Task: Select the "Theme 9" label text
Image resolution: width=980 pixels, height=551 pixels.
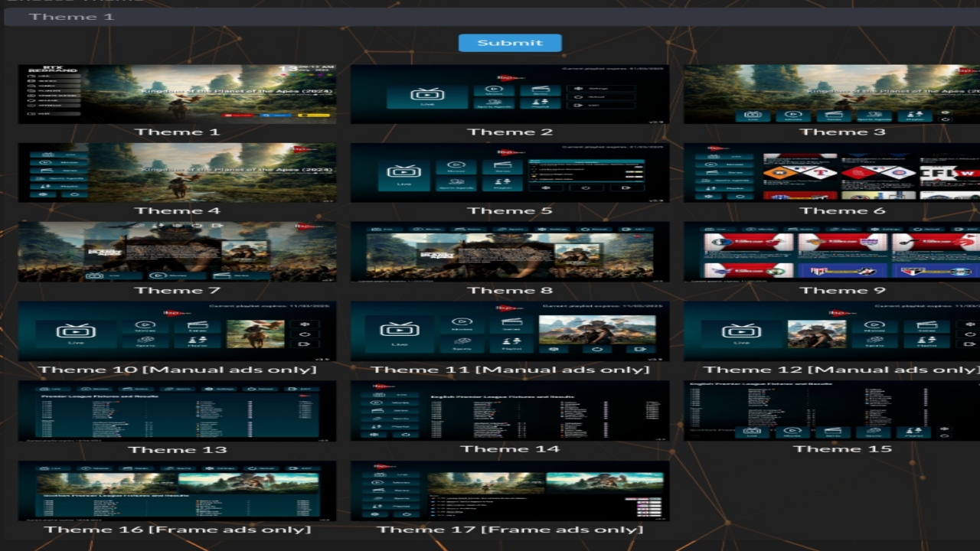Action: 842,290
